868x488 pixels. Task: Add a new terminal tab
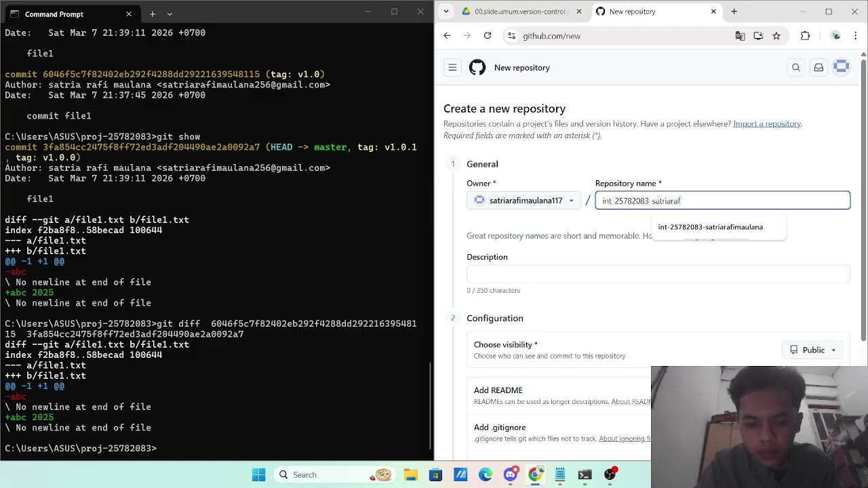click(153, 14)
